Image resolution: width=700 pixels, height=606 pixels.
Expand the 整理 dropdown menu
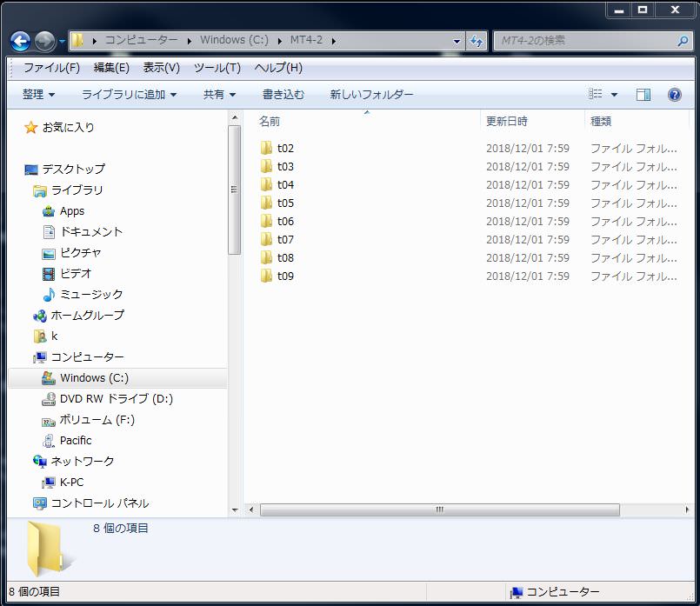[x=38, y=95]
